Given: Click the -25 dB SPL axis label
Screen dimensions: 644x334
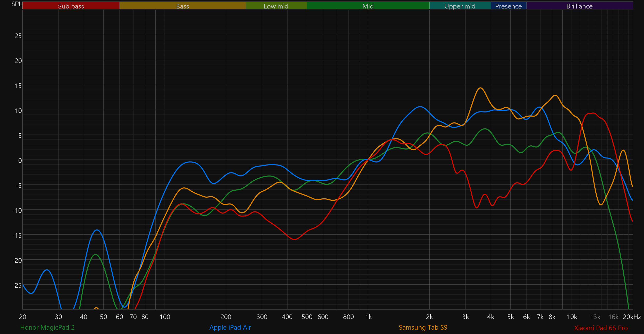Looking at the screenshot, I should pyautogui.click(x=17, y=285).
